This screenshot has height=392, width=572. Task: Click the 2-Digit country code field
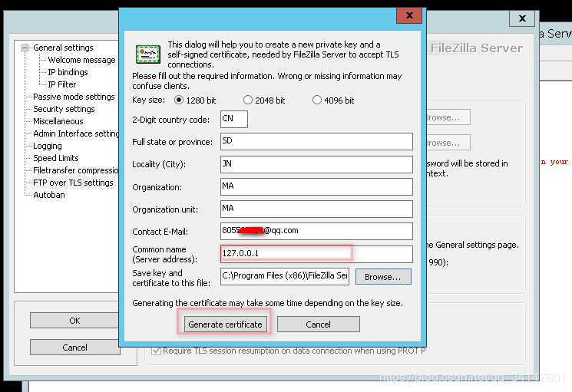pos(234,119)
